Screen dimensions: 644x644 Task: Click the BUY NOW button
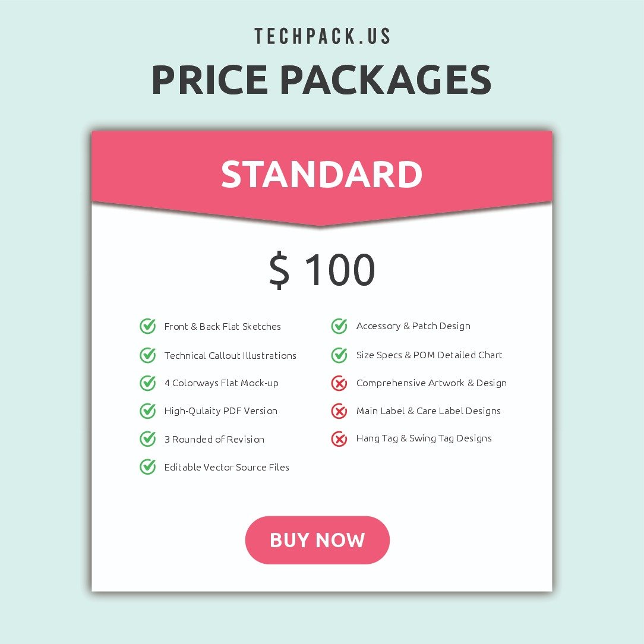(x=317, y=539)
